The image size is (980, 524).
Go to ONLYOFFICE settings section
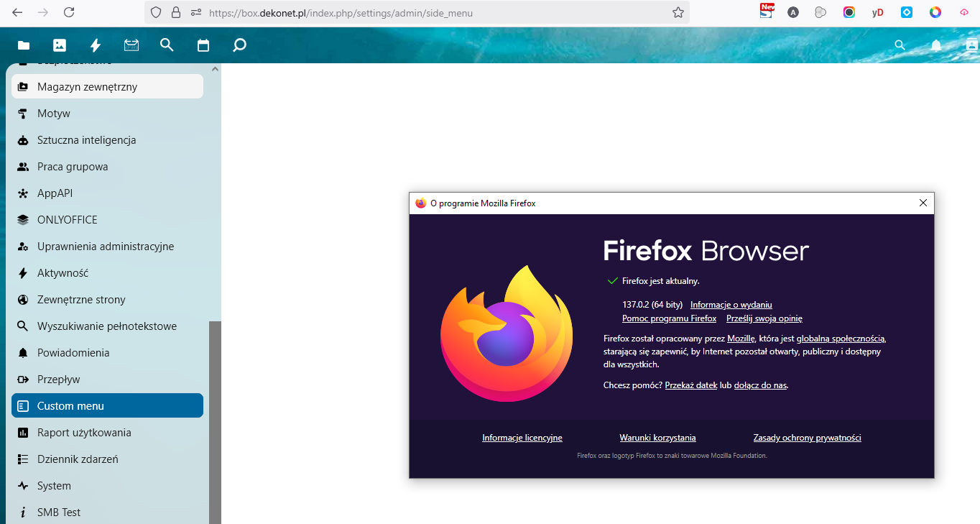pyautogui.click(x=67, y=220)
